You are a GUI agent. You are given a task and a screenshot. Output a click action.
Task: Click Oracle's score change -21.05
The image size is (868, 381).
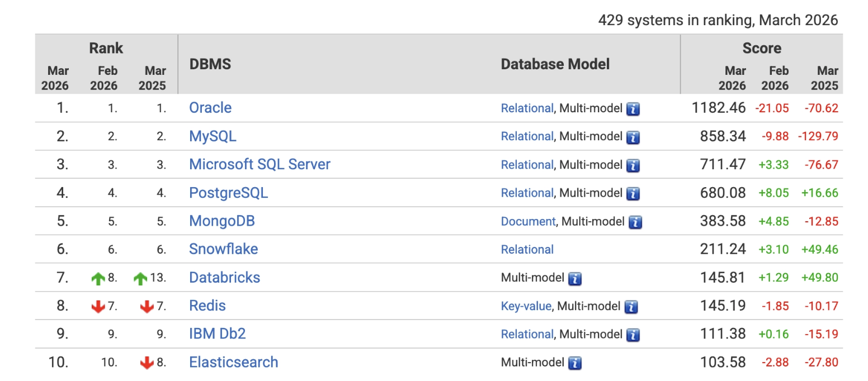click(x=772, y=108)
